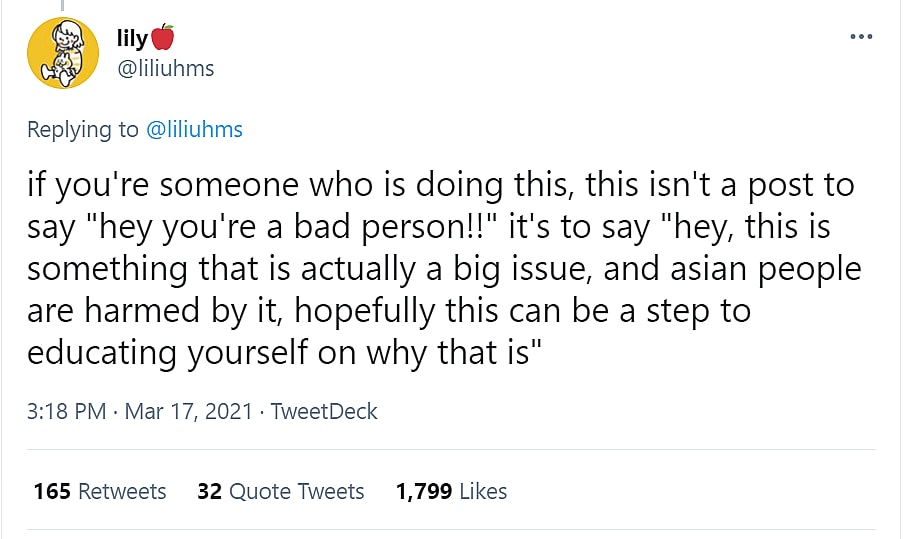This screenshot has width=904, height=539.
Task: Open lily's profile avatar picture
Action: [62, 53]
